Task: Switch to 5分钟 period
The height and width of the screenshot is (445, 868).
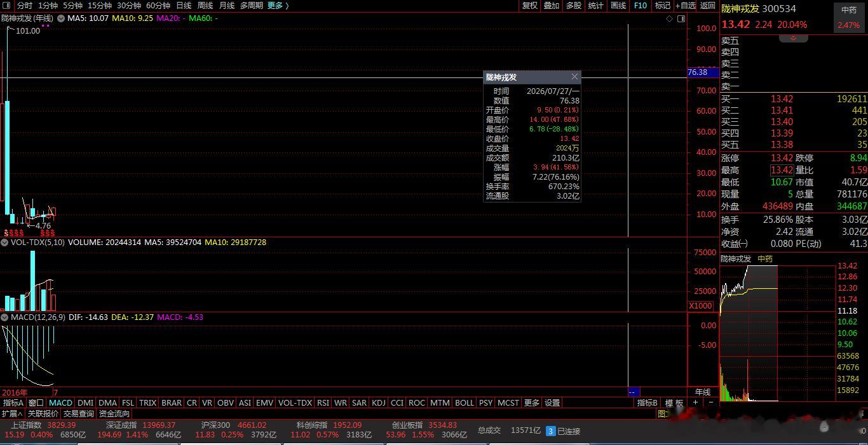Action: (x=72, y=6)
